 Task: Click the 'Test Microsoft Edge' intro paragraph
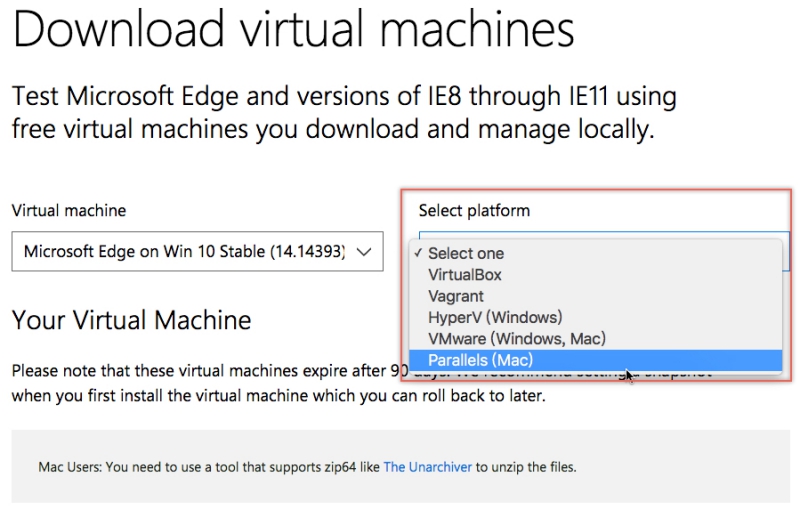pyautogui.click(x=344, y=113)
